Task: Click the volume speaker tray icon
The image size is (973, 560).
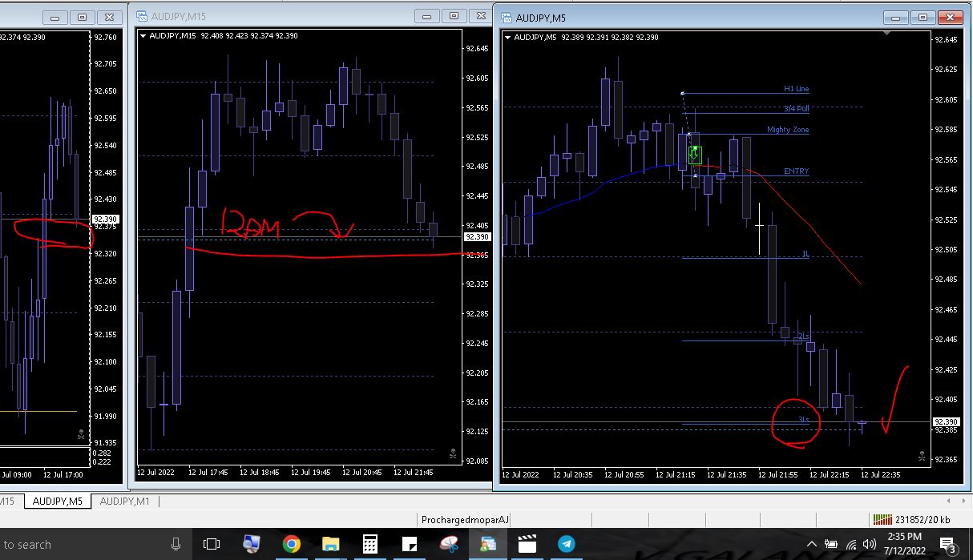Action: pos(869,545)
